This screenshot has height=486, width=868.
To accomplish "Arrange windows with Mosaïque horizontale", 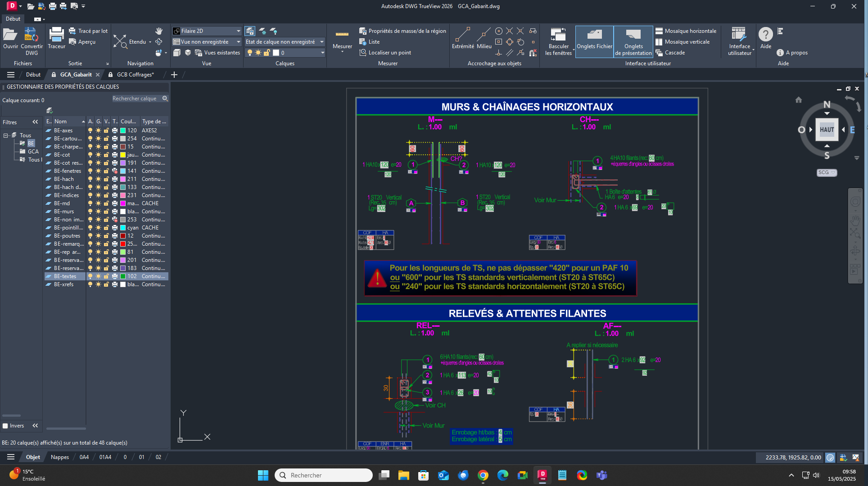I will point(686,31).
